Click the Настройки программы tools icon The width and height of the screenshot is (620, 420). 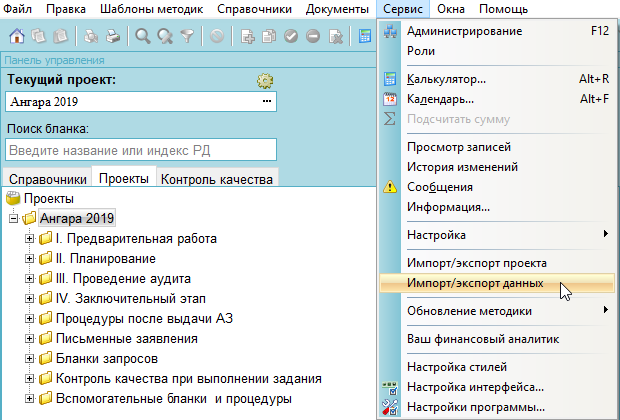point(390,407)
